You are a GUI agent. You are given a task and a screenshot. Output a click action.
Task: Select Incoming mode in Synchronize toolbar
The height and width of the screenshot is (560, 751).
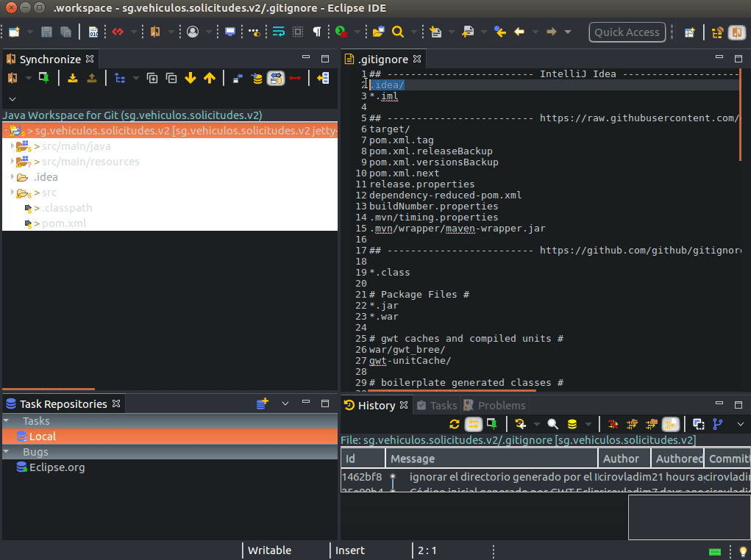pyautogui.click(x=238, y=78)
